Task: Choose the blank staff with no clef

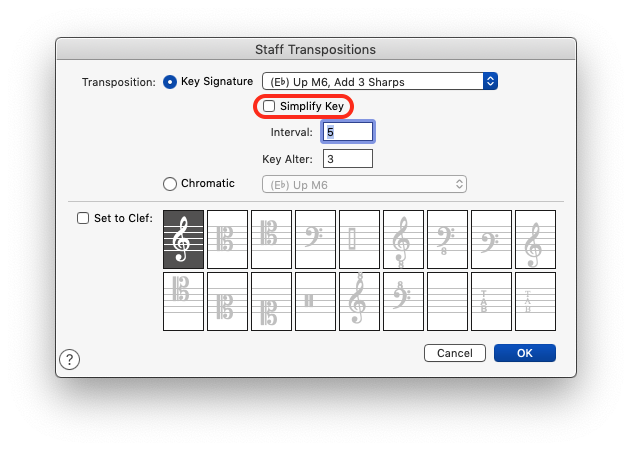Action: [x=447, y=301]
